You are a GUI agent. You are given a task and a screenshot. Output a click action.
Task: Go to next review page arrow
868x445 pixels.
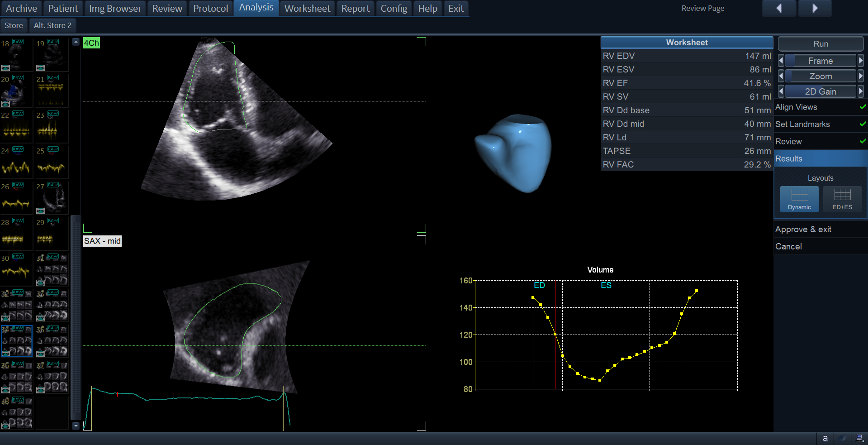pyautogui.click(x=815, y=8)
